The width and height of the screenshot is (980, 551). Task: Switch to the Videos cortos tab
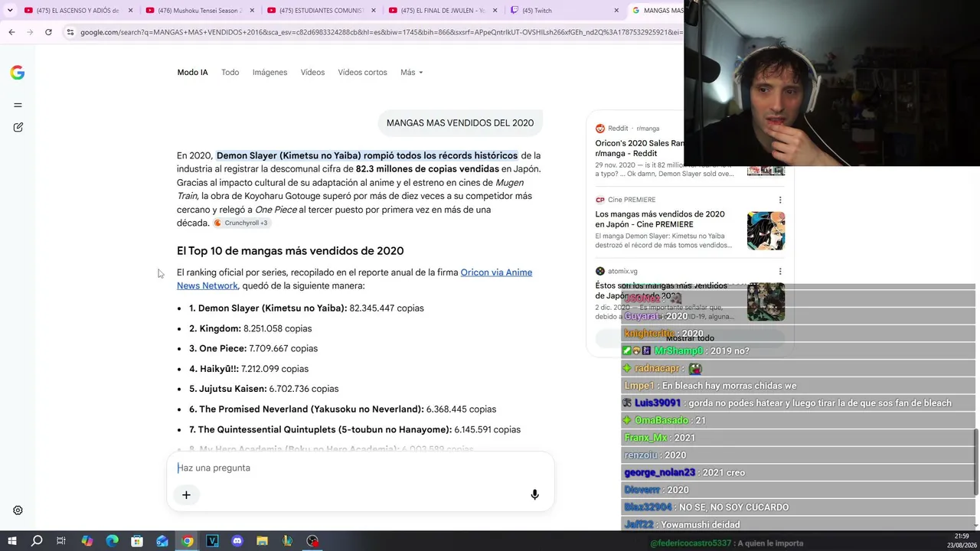coord(362,73)
